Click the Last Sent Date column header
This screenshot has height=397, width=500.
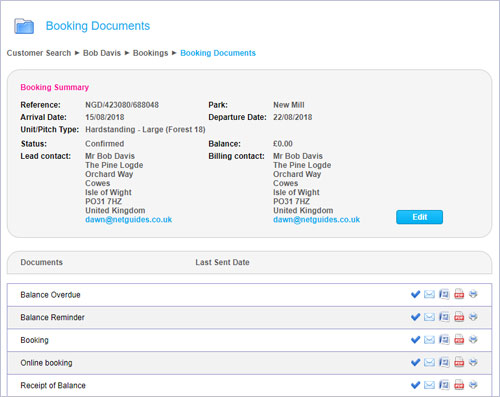[222, 262]
